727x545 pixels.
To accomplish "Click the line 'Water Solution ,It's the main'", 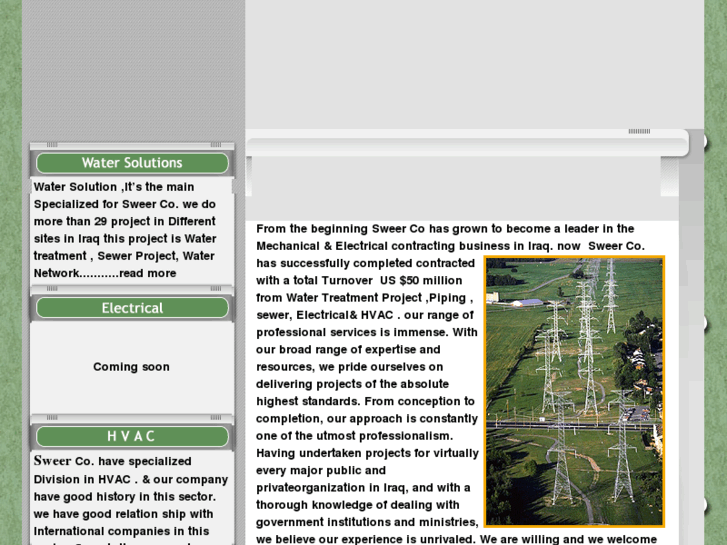I will point(114,187).
